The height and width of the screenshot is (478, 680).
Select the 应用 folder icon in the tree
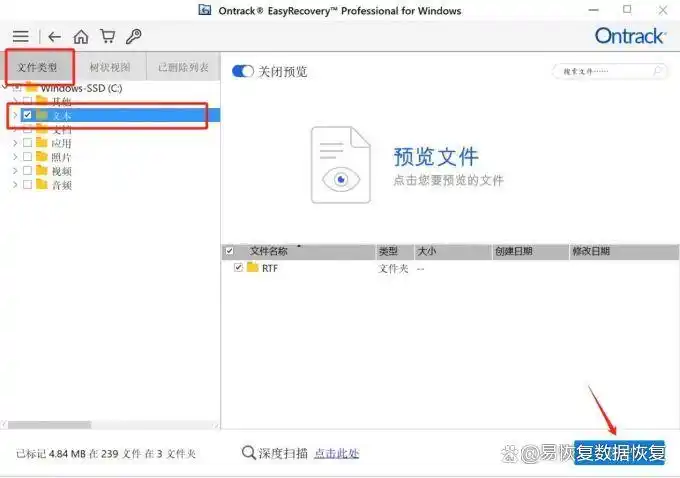pyautogui.click(x=42, y=143)
